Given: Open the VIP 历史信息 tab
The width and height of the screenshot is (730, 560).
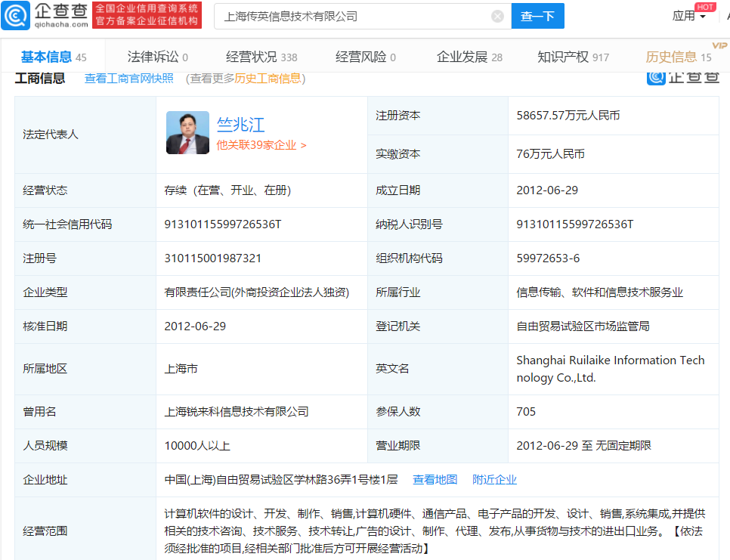Looking at the screenshot, I should coord(678,57).
